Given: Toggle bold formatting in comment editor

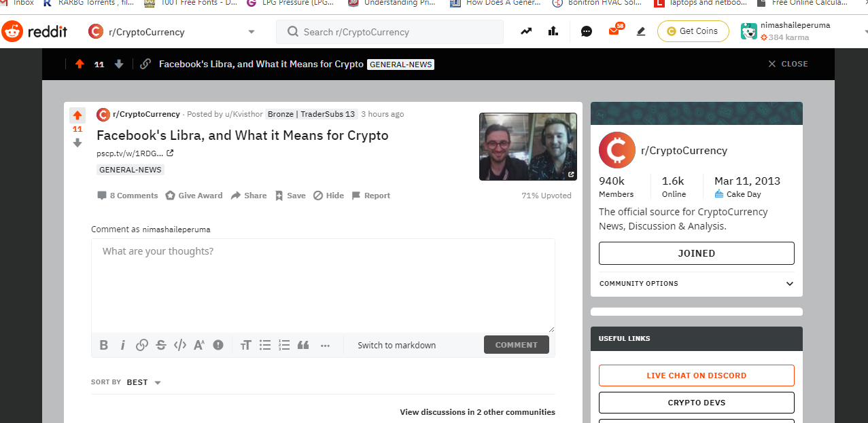Looking at the screenshot, I should (104, 345).
